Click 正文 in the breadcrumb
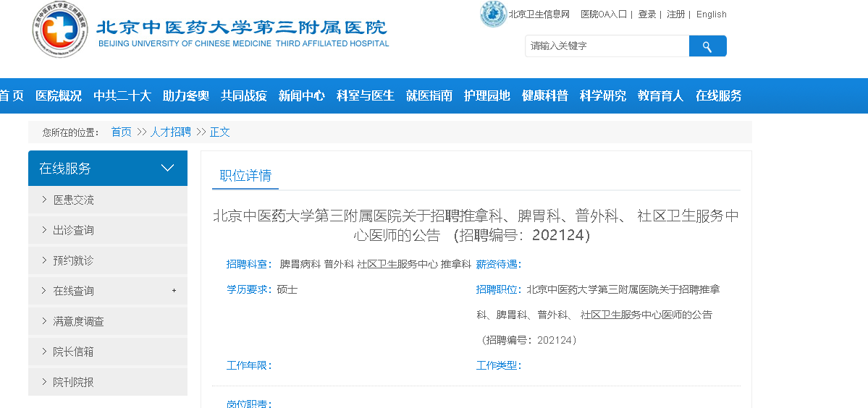868x408 pixels. tap(220, 132)
